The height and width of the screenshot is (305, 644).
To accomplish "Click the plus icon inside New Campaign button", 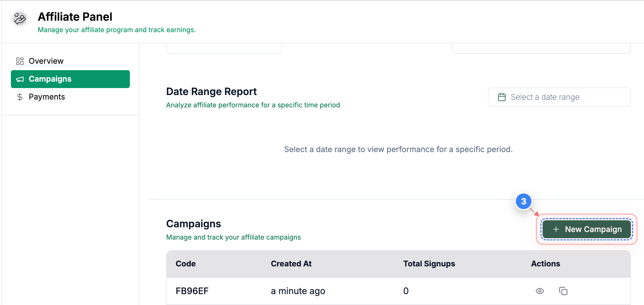I will [556, 229].
